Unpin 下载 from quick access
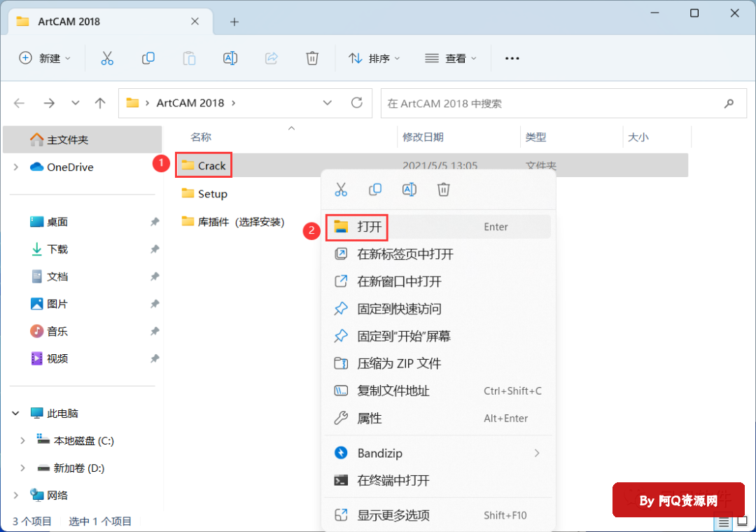 point(154,249)
